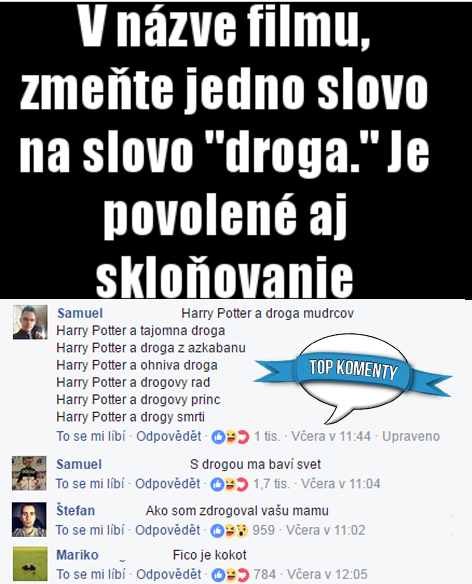Click reaction emoji icons beside 959
Viewport: 472px width, 584px height.
[229, 530]
